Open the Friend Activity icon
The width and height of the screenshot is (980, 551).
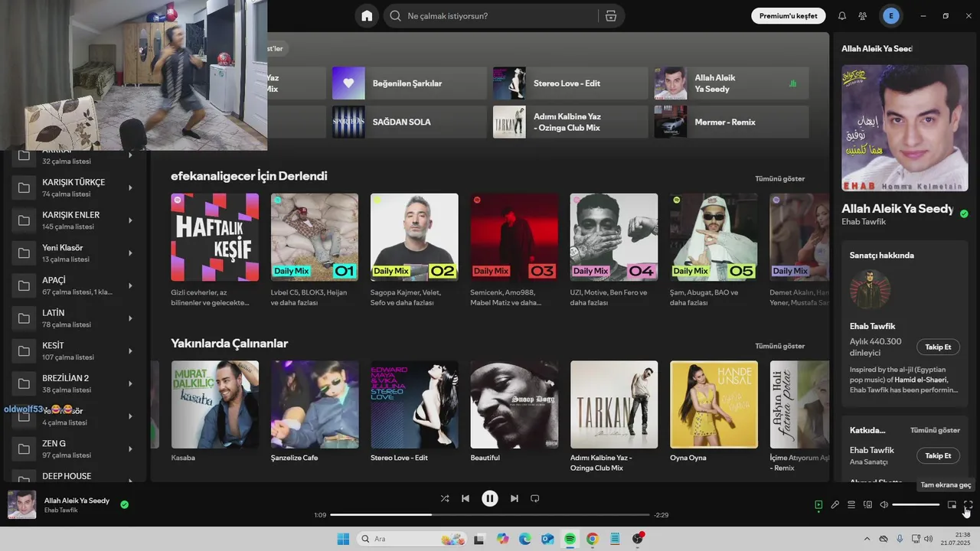tap(863, 16)
